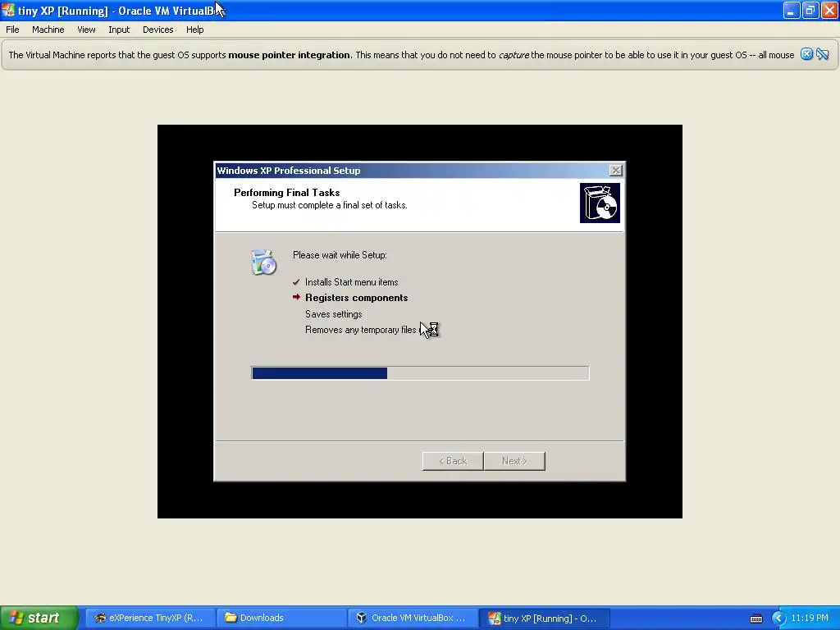Open the Input menu
Screen dimensions: 840x630
pyautogui.click(x=119, y=30)
